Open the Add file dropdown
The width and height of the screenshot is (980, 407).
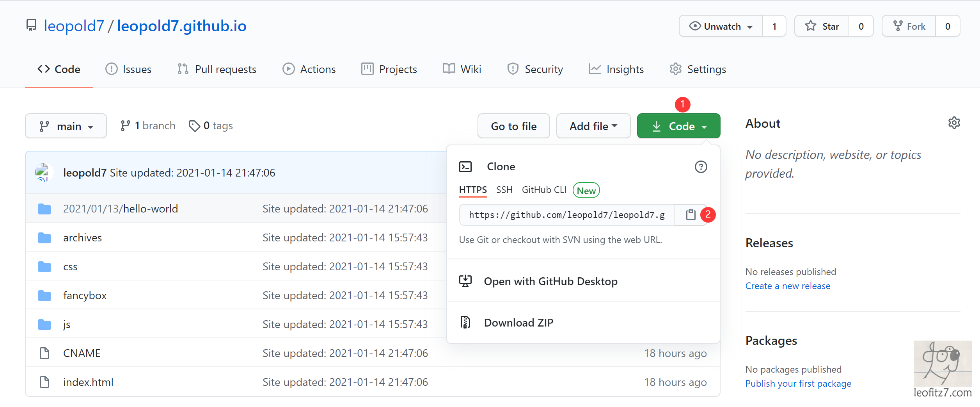[593, 126]
